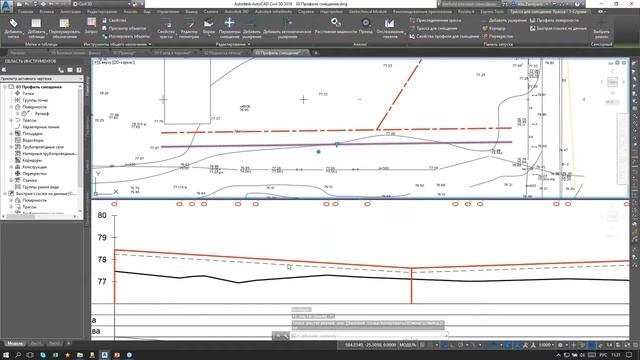Open the Запрос tool

tap(91, 25)
